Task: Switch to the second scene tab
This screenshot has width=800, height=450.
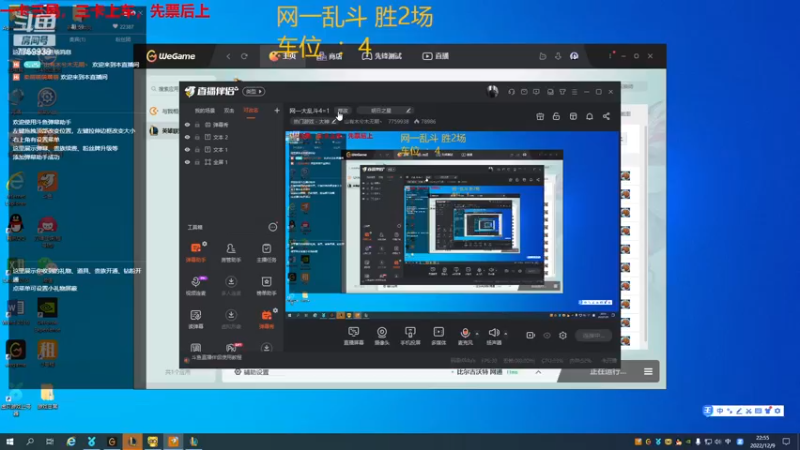Action: 229,110
